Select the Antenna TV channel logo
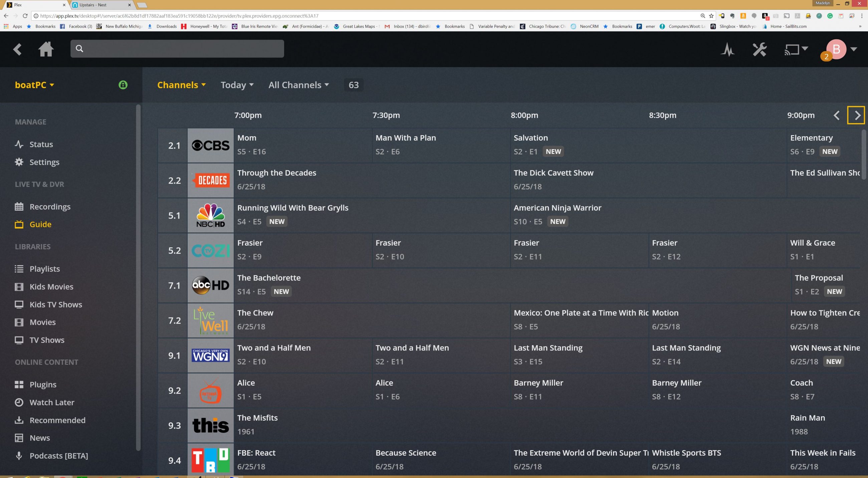868x478 pixels. click(211, 391)
